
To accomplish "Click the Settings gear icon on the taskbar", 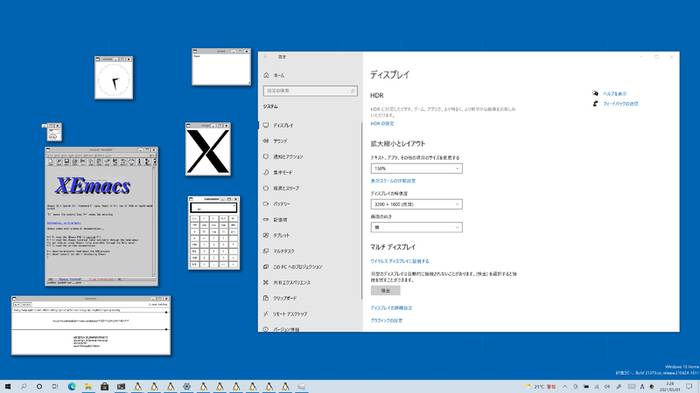I will [x=187, y=387].
